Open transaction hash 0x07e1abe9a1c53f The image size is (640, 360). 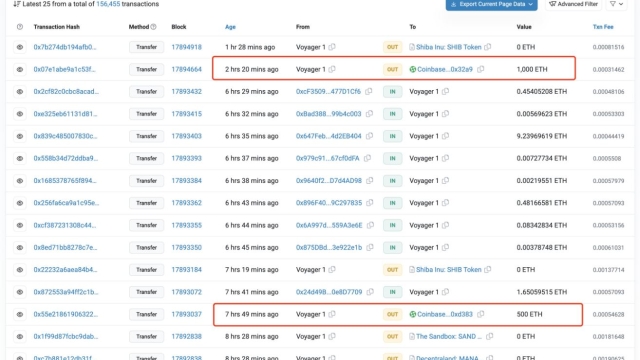(64, 69)
